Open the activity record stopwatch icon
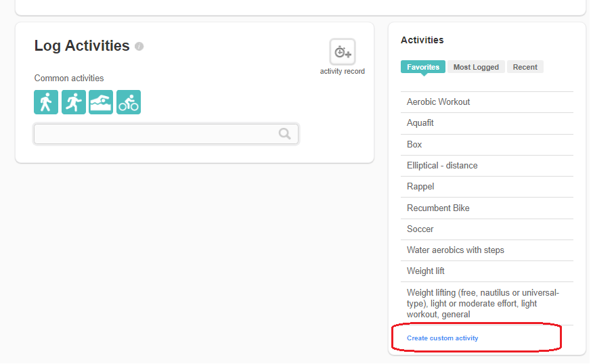Image resolution: width=591 pixels, height=364 pixels. (x=342, y=52)
